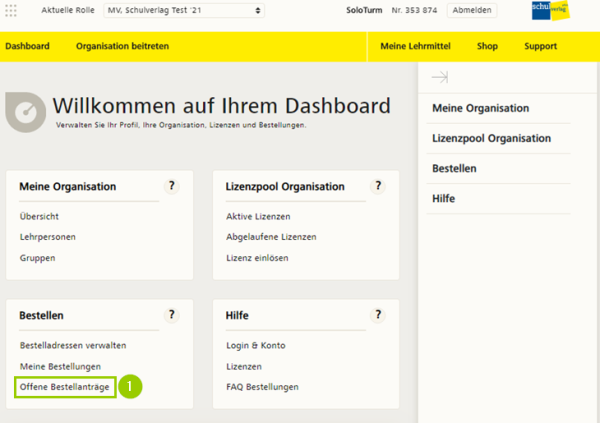Open help for Bestellen card
This screenshot has width=600, height=423.
[172, 315]
